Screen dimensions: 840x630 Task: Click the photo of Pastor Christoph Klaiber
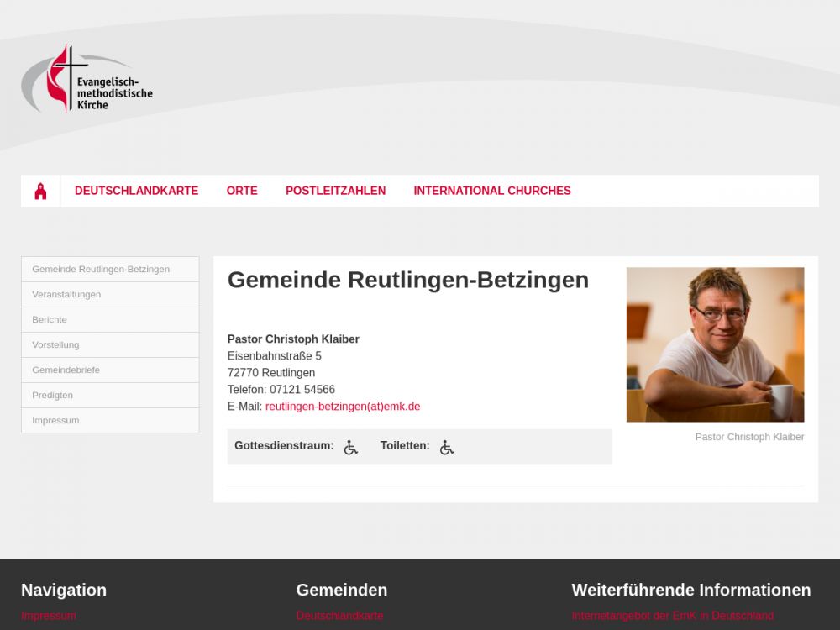715,344
